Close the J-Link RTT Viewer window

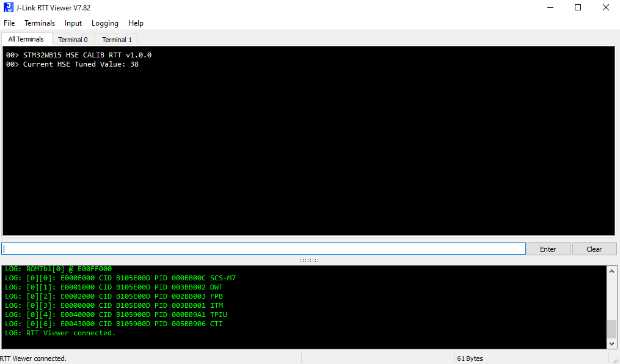tap(606, 7)
